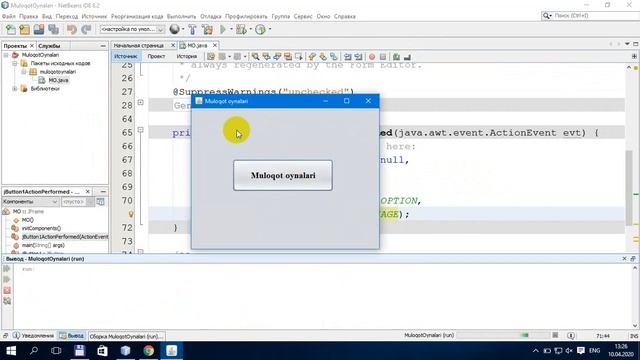Open the Debug Project dropdown arrow

[x=250, y=29]
